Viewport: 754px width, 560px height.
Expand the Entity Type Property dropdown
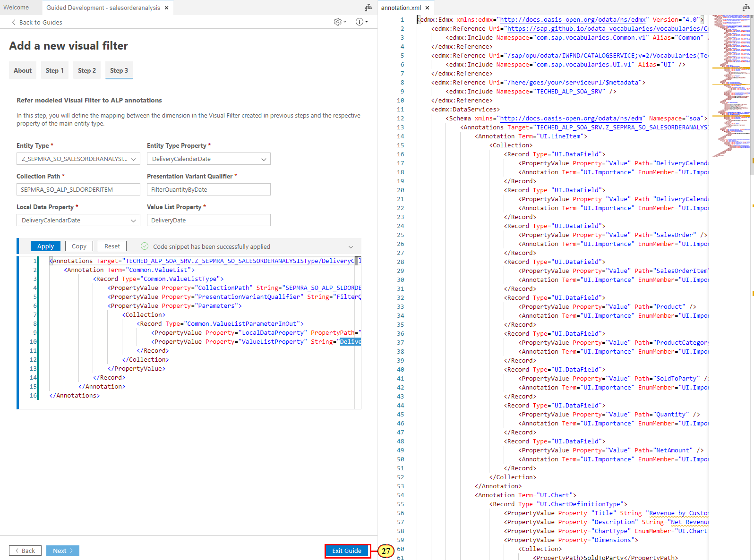click(264, 159)
